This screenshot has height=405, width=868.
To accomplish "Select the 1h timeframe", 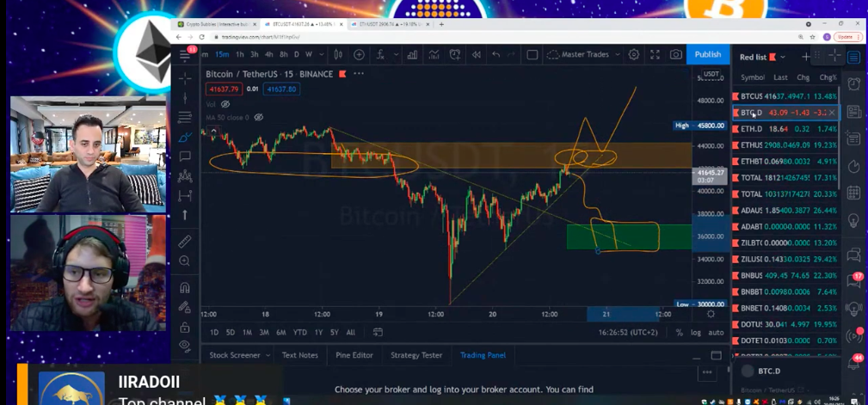I will tap(240, 54).
